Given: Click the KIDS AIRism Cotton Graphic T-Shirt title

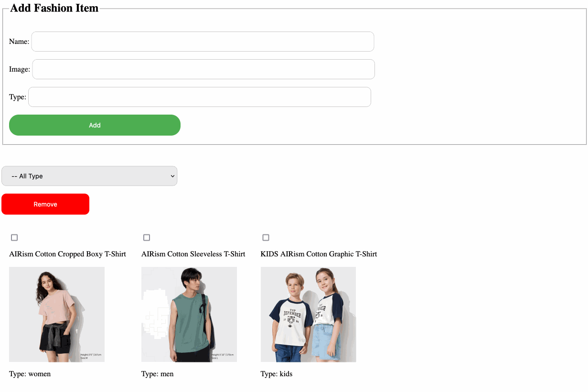Looking at the screenshot, I should [x=319, y=254].
